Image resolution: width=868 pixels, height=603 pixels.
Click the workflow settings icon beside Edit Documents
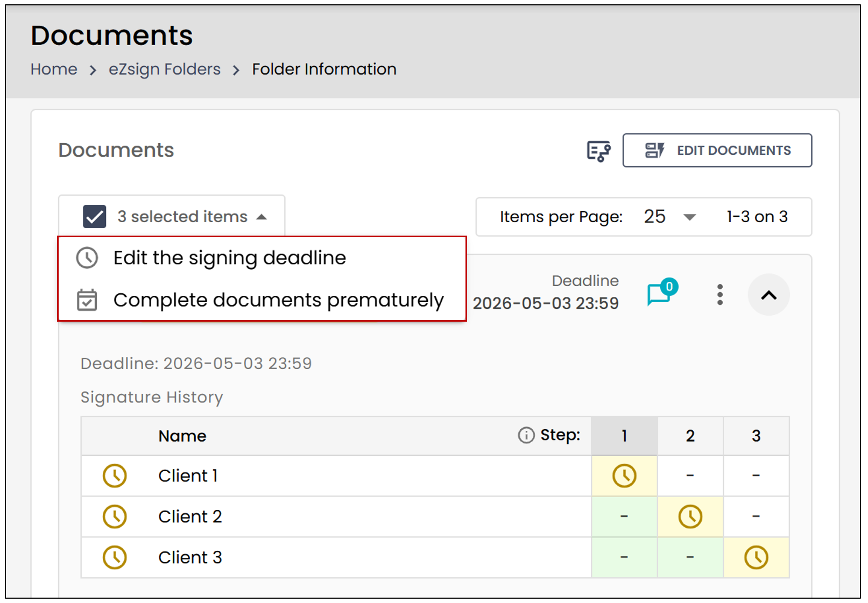598,151
